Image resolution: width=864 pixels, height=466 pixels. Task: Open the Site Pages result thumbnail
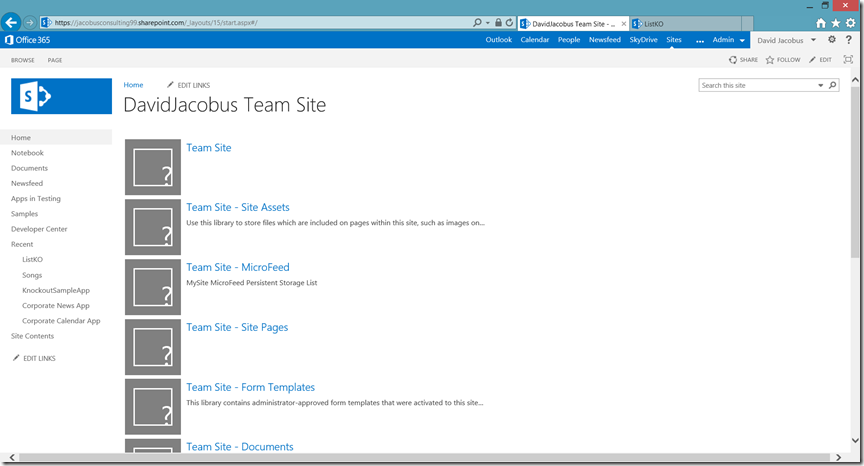(153, 347)
